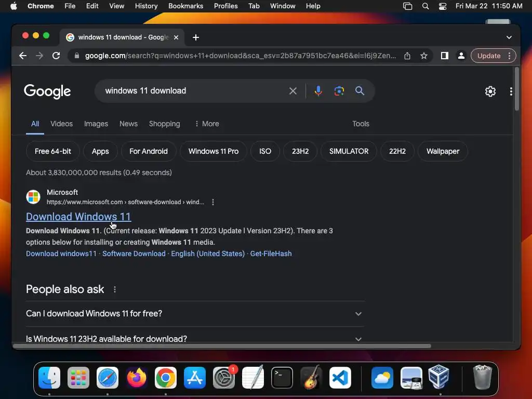Image resolution: width=532 pixels, height=399 pixels.
Task: Click the padlock site info icon
Action: tap(77, 56)
